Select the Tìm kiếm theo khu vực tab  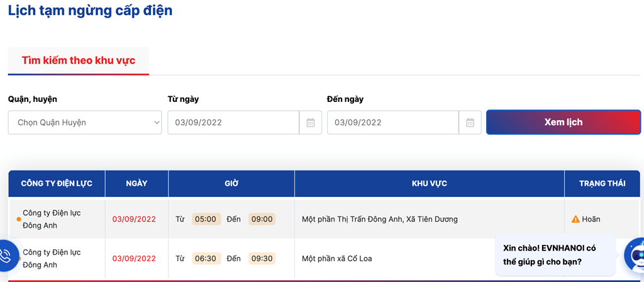tap(79, 61)
